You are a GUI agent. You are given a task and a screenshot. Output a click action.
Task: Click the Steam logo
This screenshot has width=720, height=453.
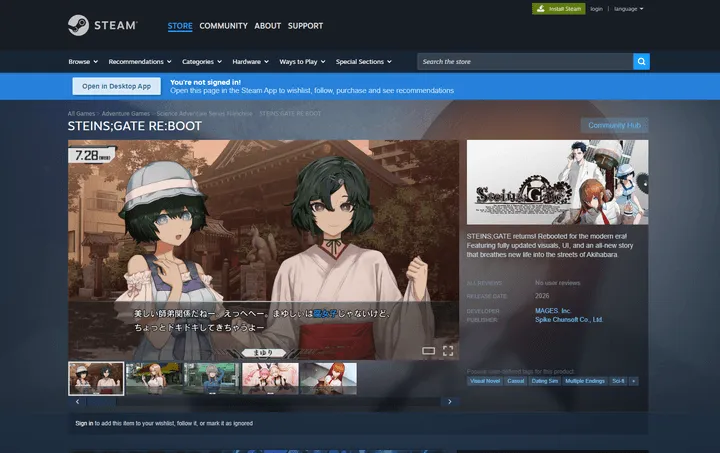coord(102,25)
